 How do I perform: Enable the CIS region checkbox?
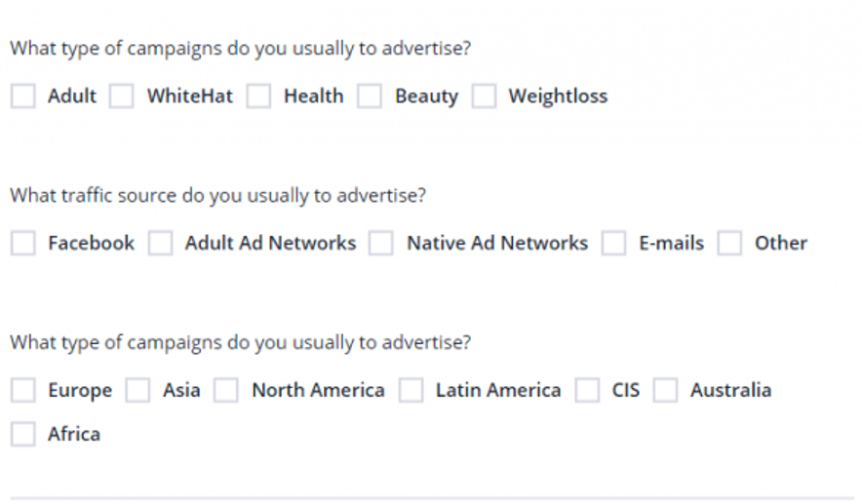click(587, 390)
